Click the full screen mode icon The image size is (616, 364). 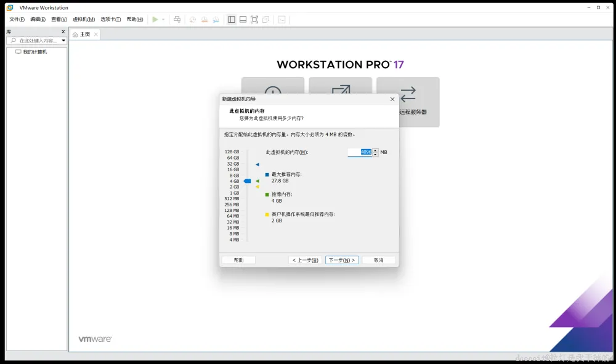[x=254, y=19]
